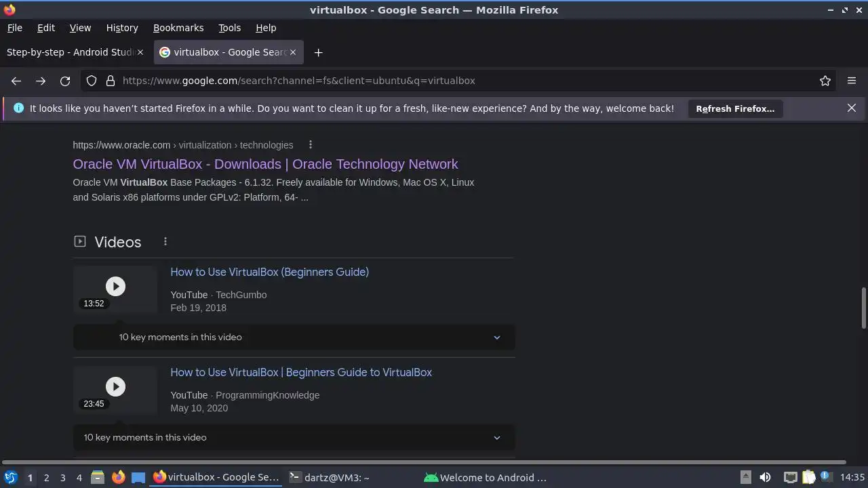Image resolution: width=868 pixels, height=488 pixels.
Task: Click the show desktop icon in taskbar
Action: click(x=138, y=477)
